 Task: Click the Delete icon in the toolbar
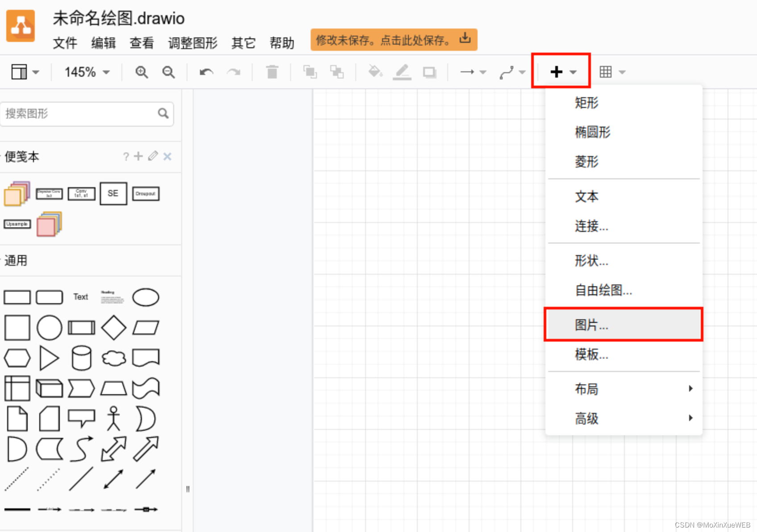(272, 72)
